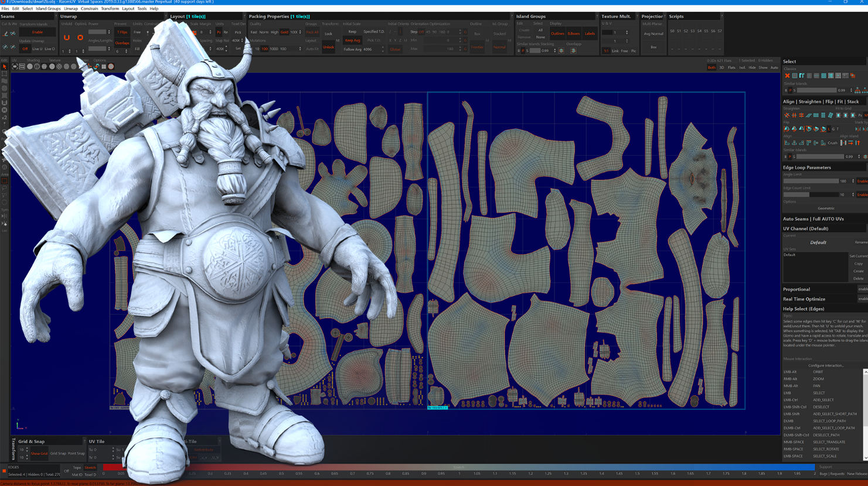Click the Keep Avg initial scale button
Viewport: 868px width, 486px height.
pyautogui.click(x=352, y=40)
